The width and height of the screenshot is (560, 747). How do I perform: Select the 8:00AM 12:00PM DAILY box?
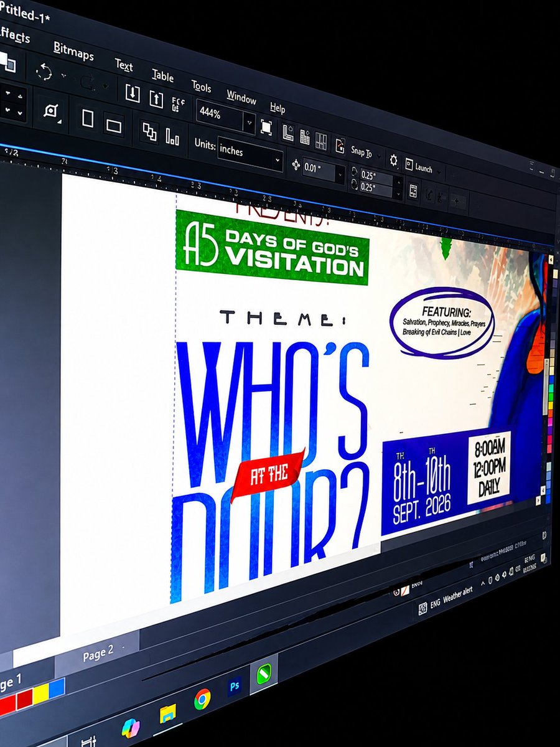tap(490, 467)
